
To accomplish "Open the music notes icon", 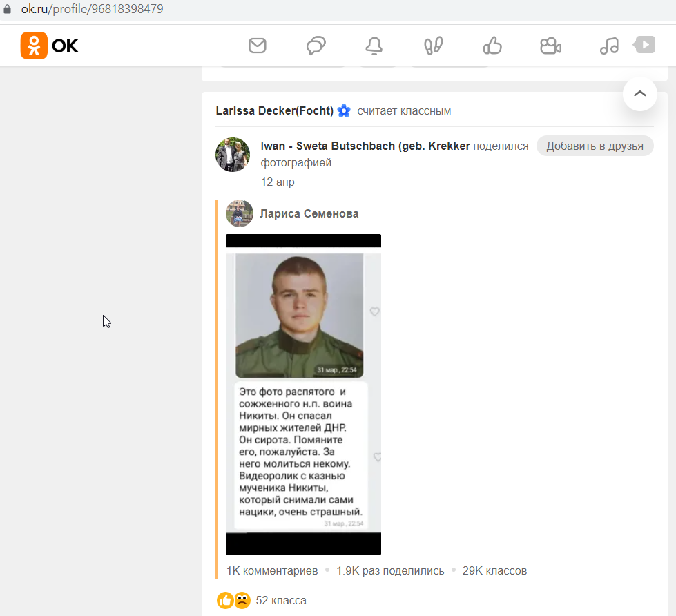I will [x=609, y=46].
